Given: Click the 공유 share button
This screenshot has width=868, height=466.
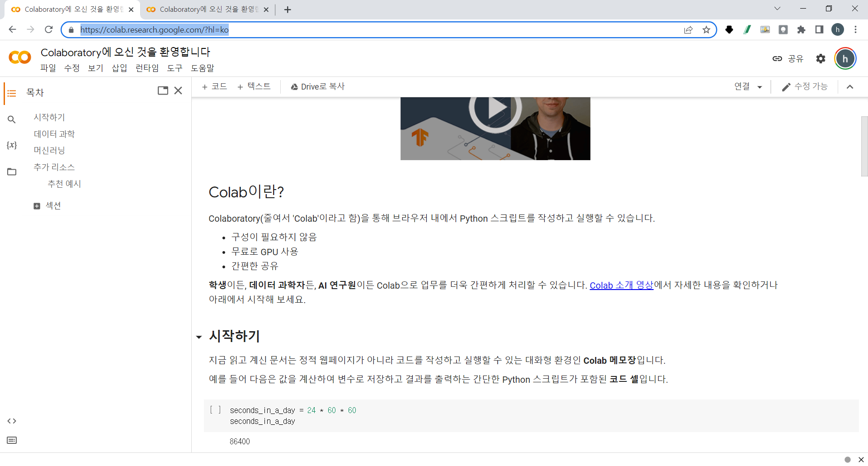Looking at the screenshot, I should coord(788,58).
